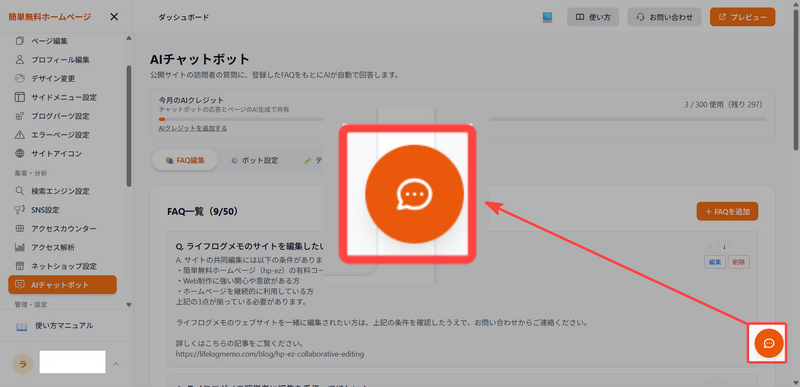Click the AIチャットボット page heading
This screenshot has width=800, height=387.
[x=200, y=59]
